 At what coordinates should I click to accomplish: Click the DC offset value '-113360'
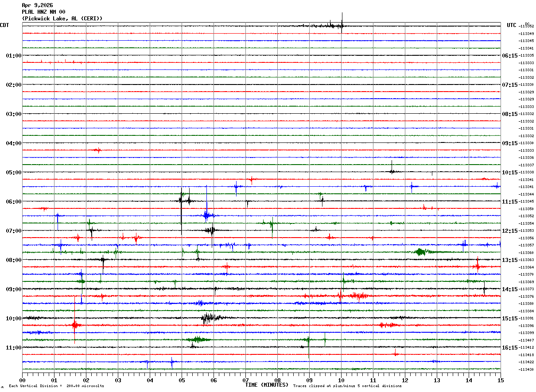[526, 253]
